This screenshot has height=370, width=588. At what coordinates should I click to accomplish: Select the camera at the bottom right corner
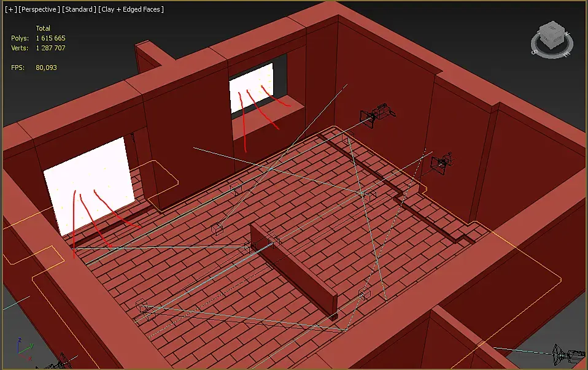click(x=569, y=355)
